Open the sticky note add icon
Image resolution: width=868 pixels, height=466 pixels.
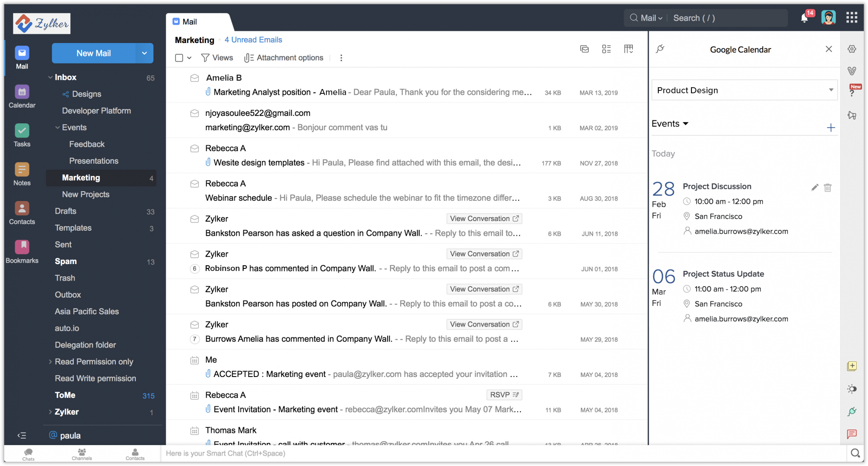852,366
